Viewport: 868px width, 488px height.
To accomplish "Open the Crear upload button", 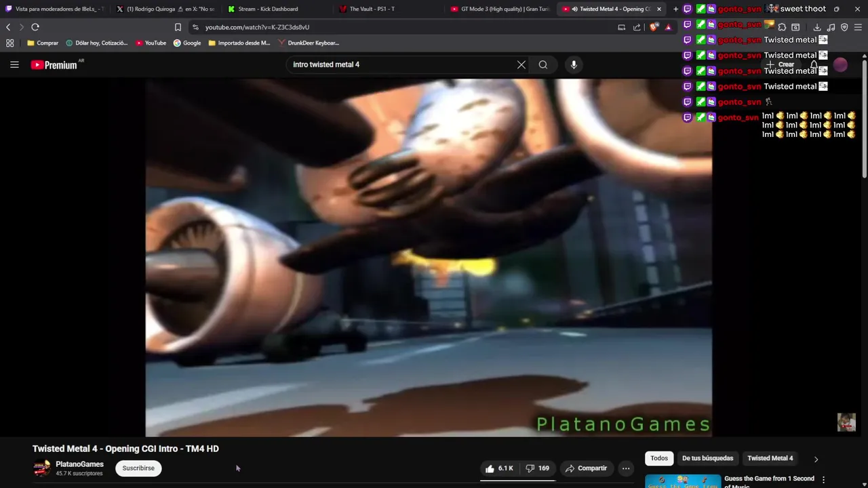I will (x=781, y=64).
